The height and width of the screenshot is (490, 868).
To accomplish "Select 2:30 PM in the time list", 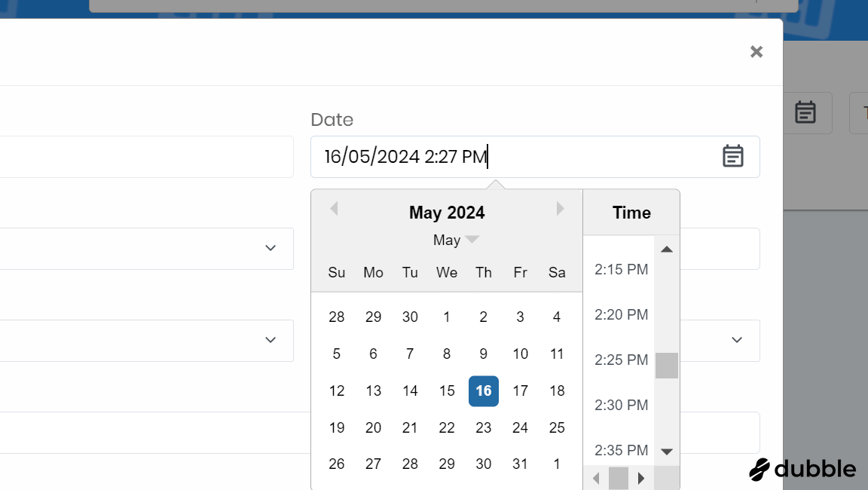I will point(621,405).
